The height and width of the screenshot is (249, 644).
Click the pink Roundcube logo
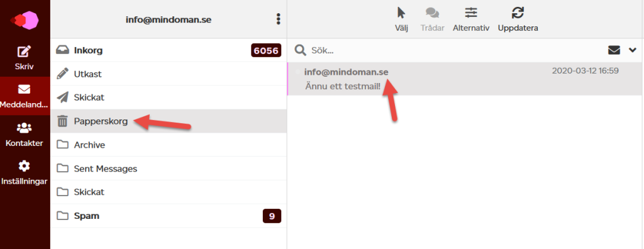tap(25, 19)
